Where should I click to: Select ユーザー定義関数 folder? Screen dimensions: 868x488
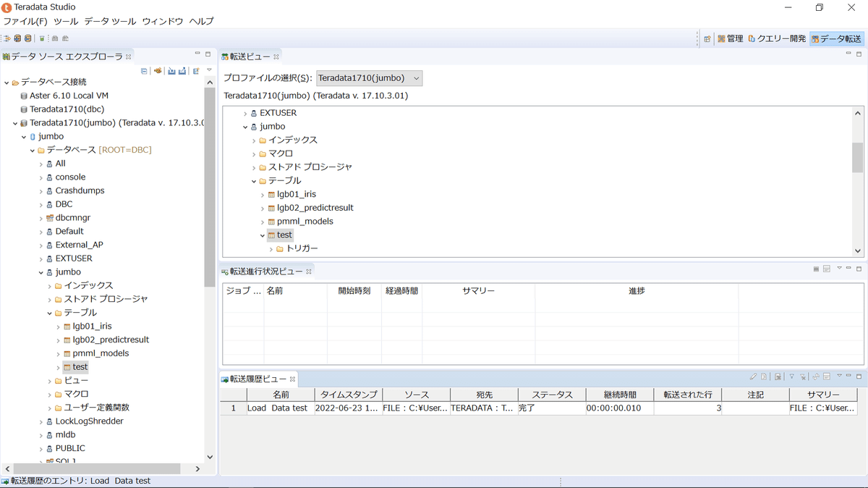coord(97,408)
